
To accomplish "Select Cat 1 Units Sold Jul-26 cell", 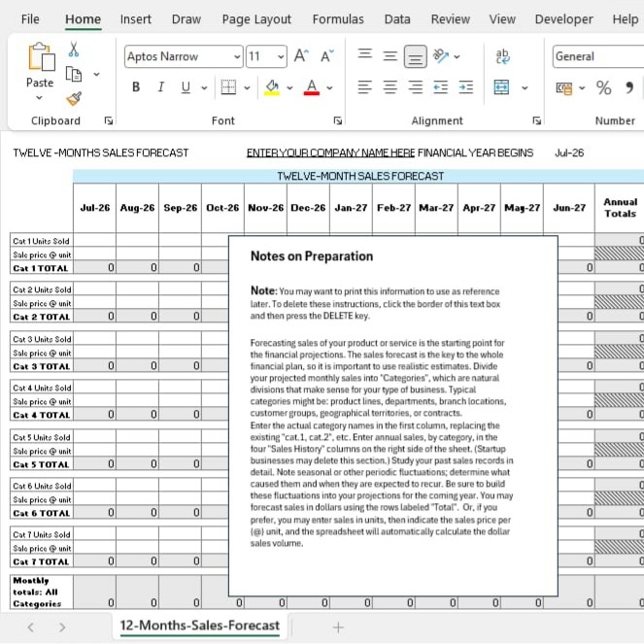I will point(95,240).
